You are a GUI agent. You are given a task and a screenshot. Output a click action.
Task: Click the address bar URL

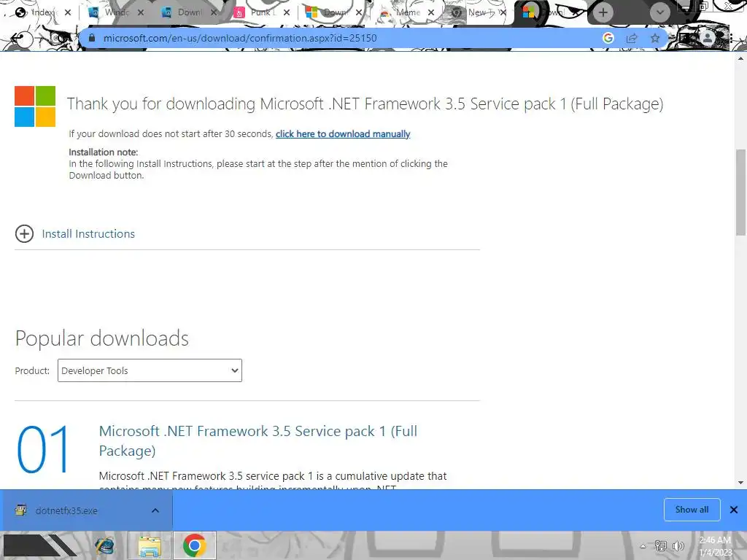239,38
